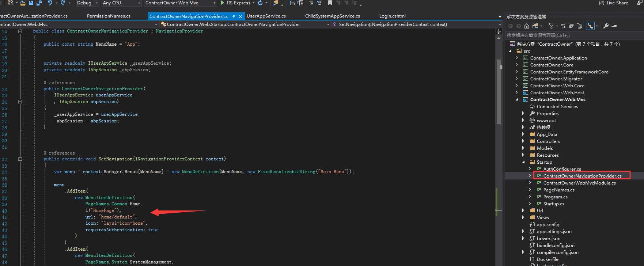This screenshot has width=644, height=266.
Task: Click Sync with Active Document icon
Action: [x=563, y=26]
